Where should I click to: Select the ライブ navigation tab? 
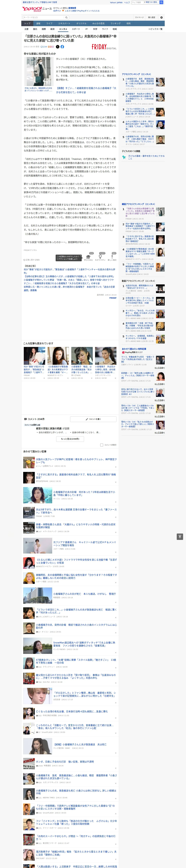[x=49, y=24]
